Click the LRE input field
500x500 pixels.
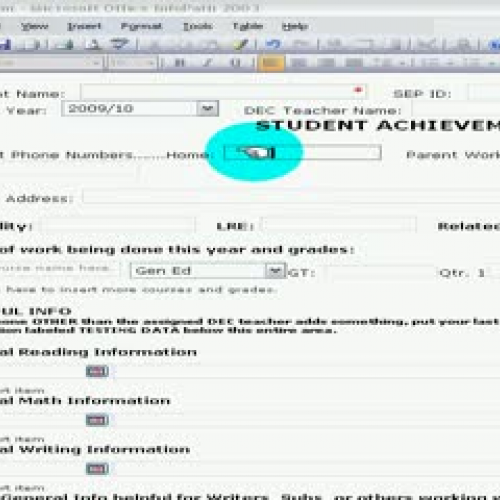coord(338,225)
